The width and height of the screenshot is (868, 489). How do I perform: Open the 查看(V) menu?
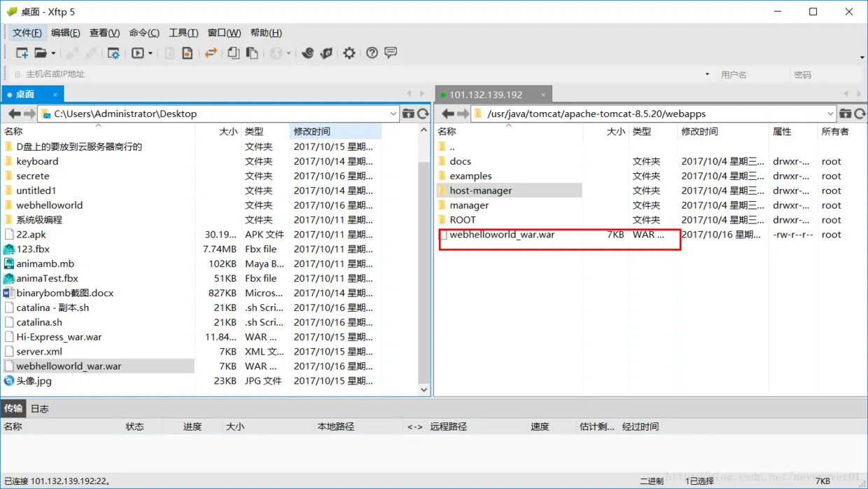tap(105, 33)
